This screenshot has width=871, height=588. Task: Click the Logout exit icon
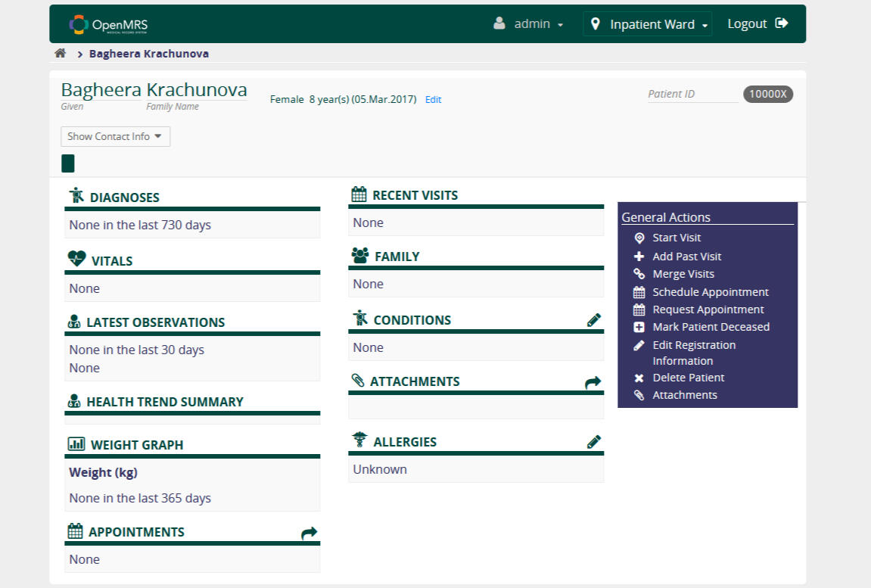tap(782, 23)
